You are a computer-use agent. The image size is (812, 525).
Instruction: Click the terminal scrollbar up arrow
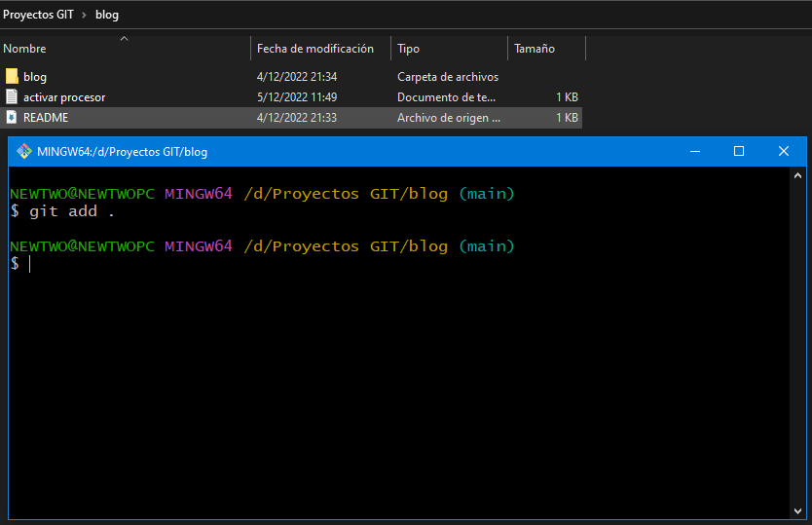click(798, 175)
